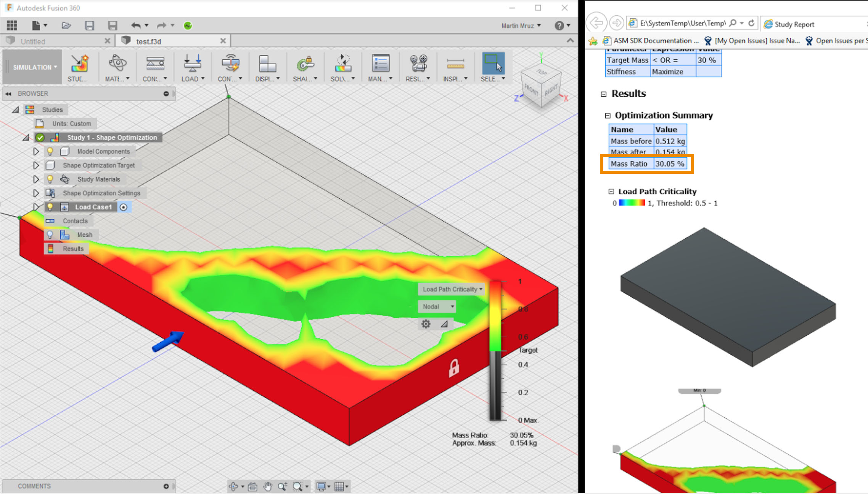The image size is (868, 494).
Task: Switch to the Untitled tab
Action: (33, 41)
